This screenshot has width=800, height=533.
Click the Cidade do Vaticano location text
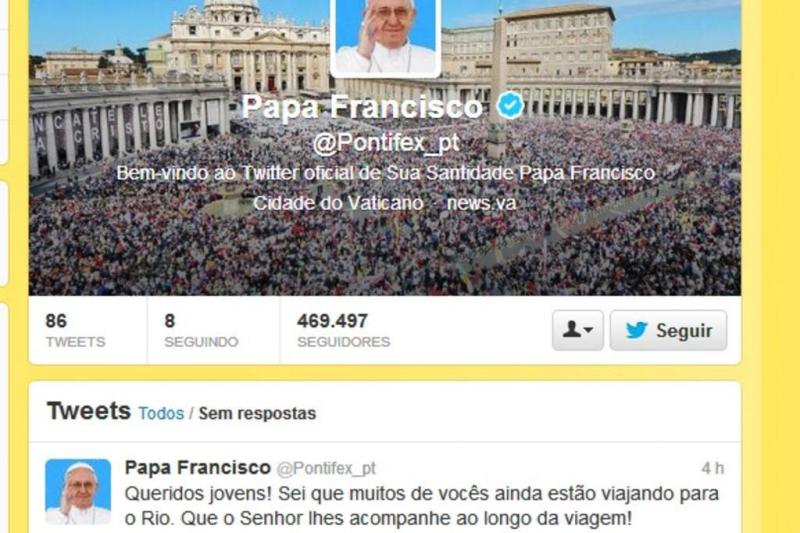click(338, 203)
